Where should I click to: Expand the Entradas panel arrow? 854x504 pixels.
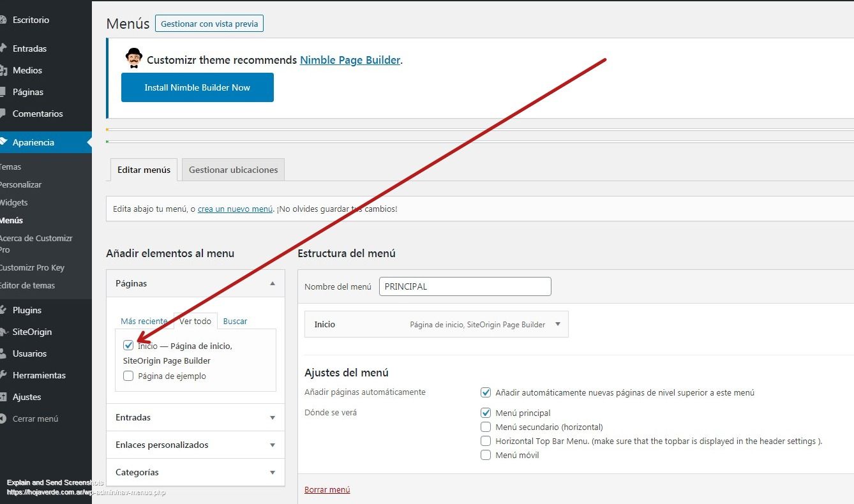pos(273,417)
